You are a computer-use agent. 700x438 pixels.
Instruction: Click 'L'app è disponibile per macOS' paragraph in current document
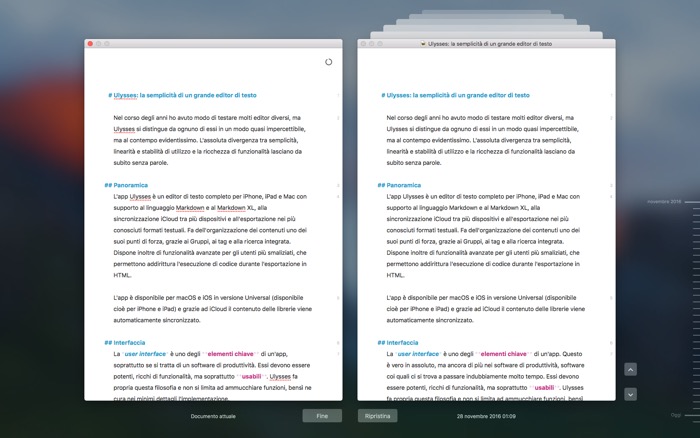pyautogui.click(x=212, y=309)
